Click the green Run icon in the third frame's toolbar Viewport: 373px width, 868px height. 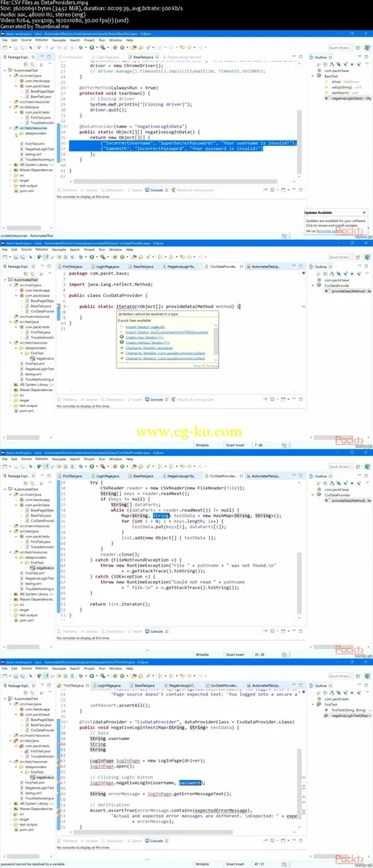tap(91, 467)
